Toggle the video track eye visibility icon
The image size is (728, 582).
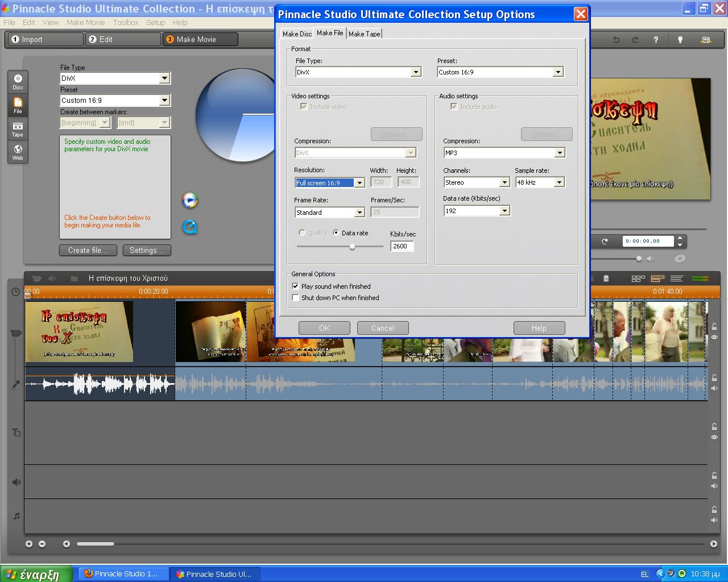(x=714, y=338)
